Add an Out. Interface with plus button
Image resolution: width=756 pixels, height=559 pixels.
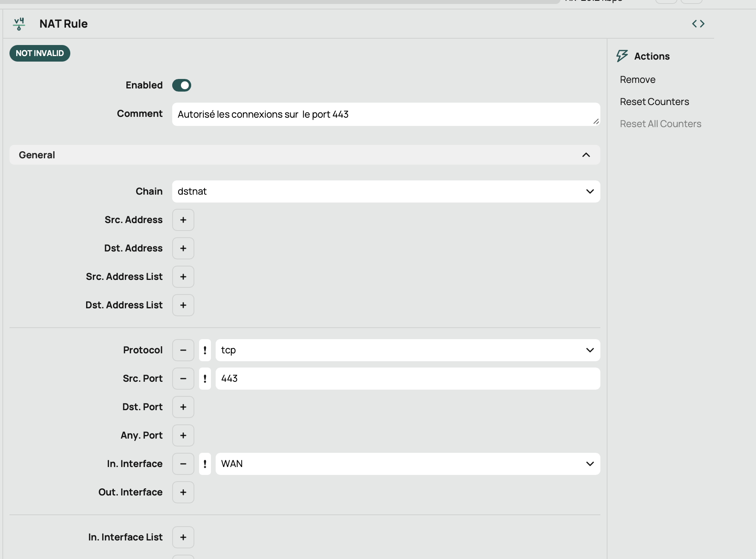click(x=183, y=492)
